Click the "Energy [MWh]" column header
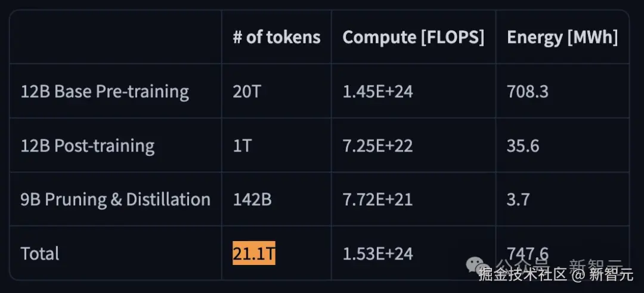644x293 pixels. pos(562,37)
